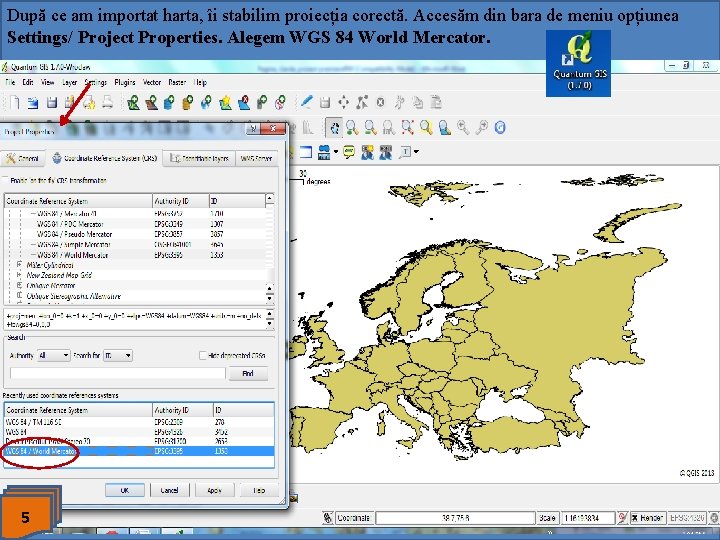
Task: Select WGS 84 / Pseudo Mercator row
Action: (136, 234)
